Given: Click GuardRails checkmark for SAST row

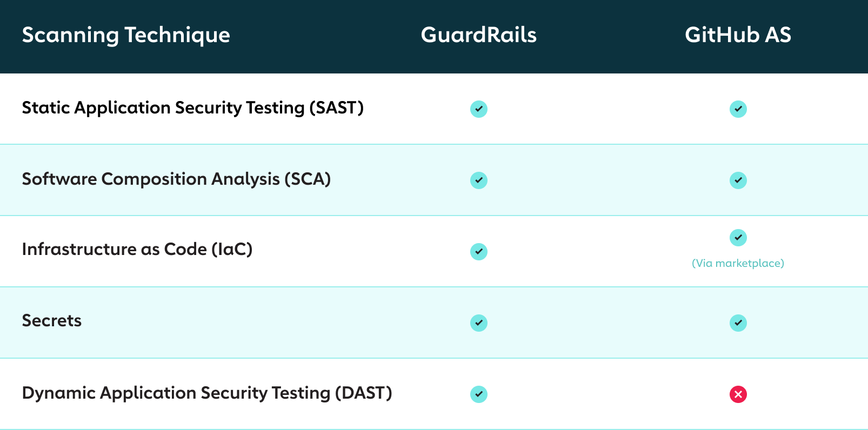Looking at the screenshot, I should click(x=479, y=109).
